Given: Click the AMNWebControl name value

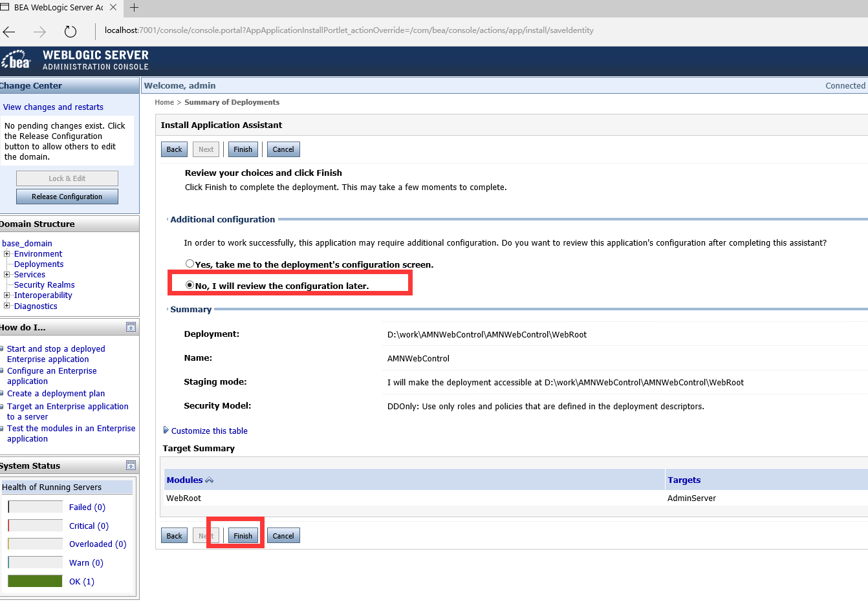Looking at the screenshot, I should pos(418,359).
